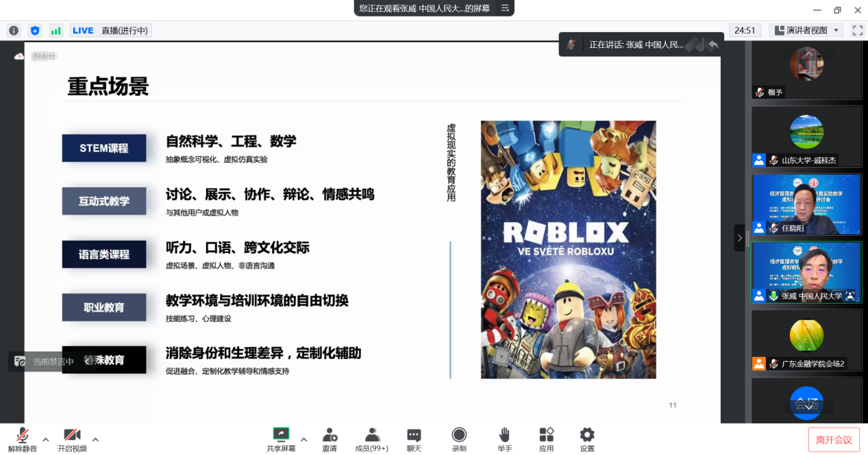
Task: Open the 聊天 chat panel
Action: [x=414, y=440]
